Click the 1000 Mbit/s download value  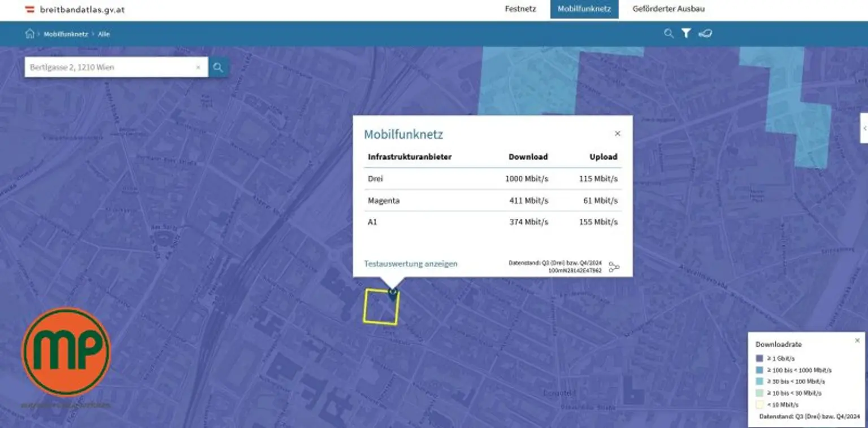(527, 178)
